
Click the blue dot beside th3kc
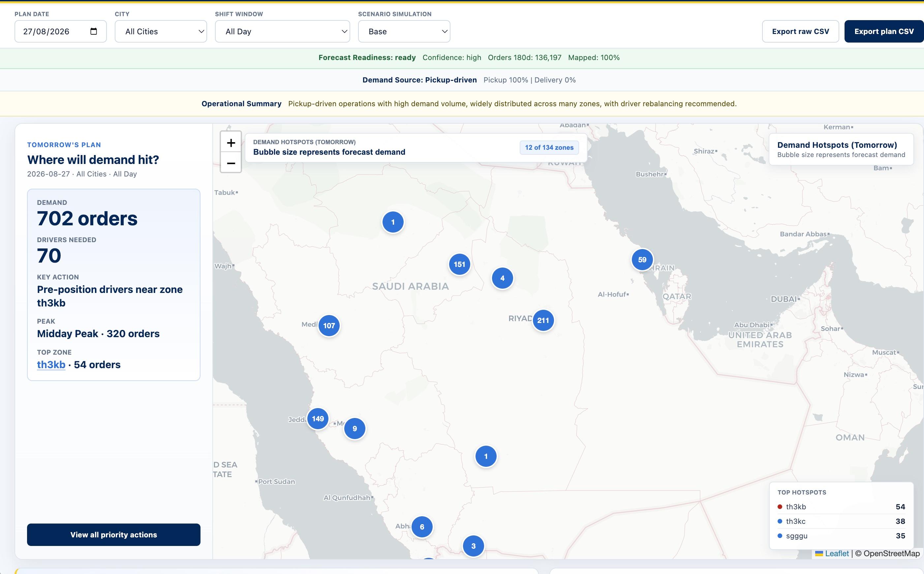coord(780,521)
